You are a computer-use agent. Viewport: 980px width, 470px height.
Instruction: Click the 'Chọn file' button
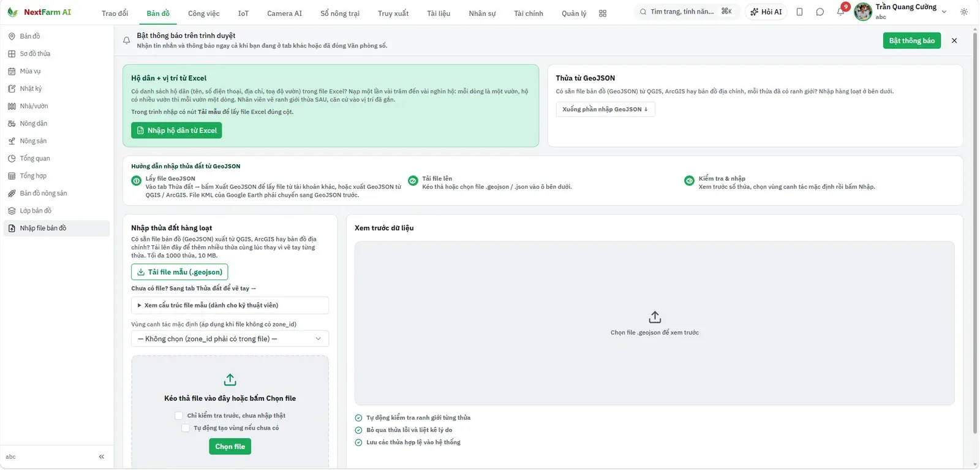230,447
